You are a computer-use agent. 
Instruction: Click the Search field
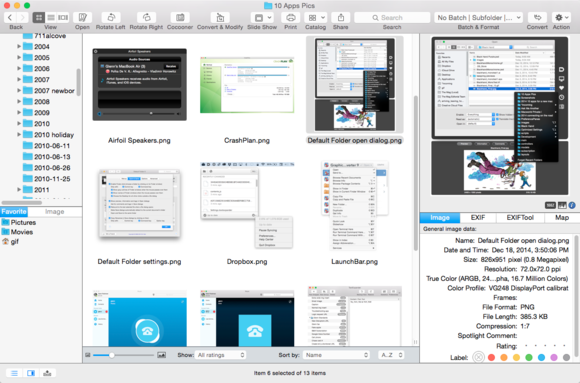click(392, 17)
